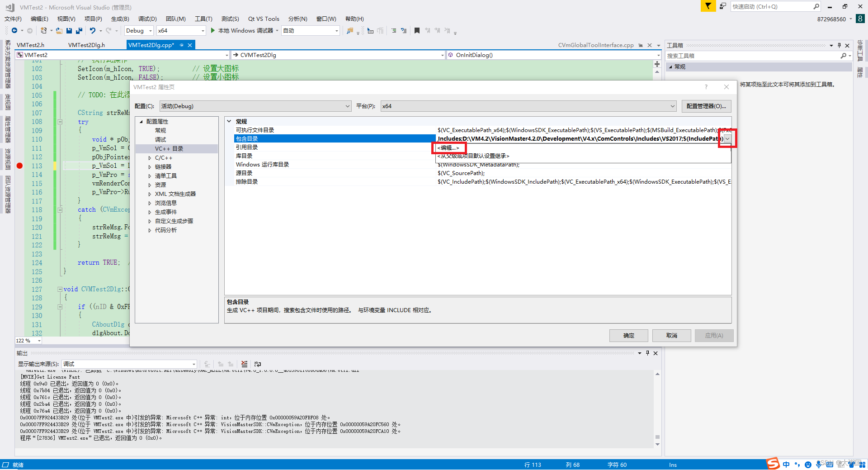Collapse the 常规 property group

pos(229,121)
